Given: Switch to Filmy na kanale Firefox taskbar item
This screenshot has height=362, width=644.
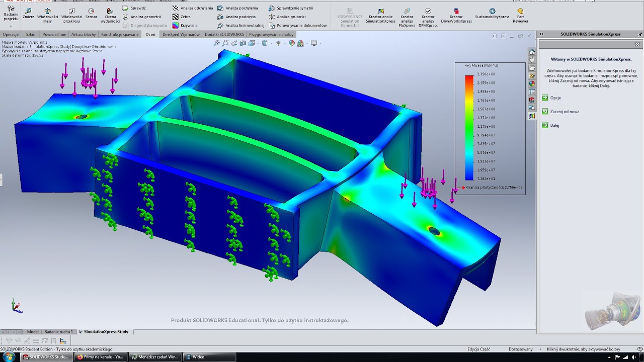Looking at the screenshot, I should click(101, 357).
